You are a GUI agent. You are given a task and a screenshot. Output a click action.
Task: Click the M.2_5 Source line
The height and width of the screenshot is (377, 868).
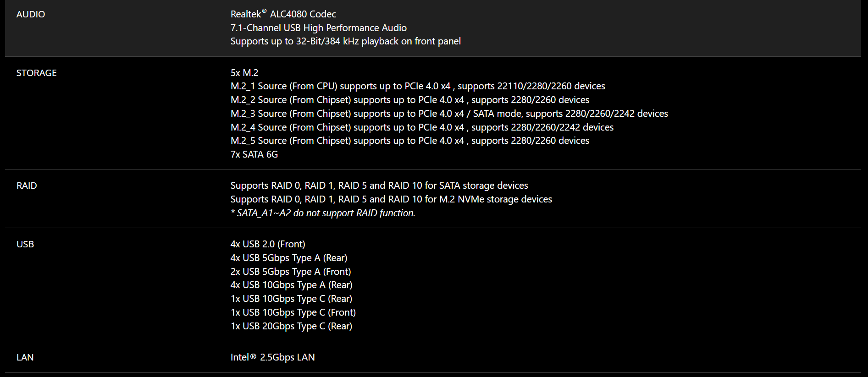pyautogui.click(x=409, y=141)
